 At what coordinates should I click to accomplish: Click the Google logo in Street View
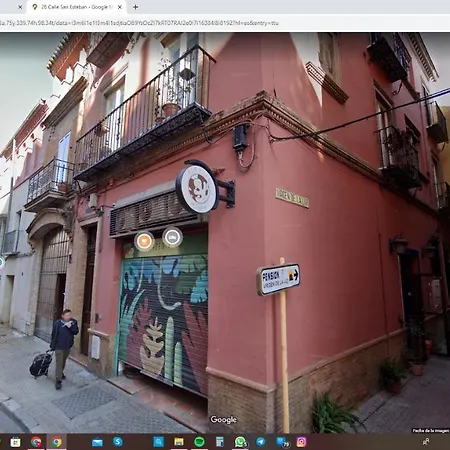pyautogui.click(x=223, y=420)
